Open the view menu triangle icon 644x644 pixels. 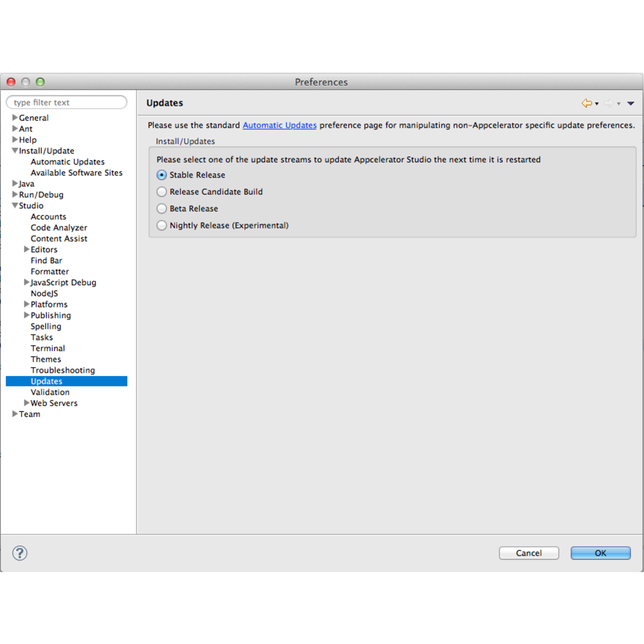[630, 103]
